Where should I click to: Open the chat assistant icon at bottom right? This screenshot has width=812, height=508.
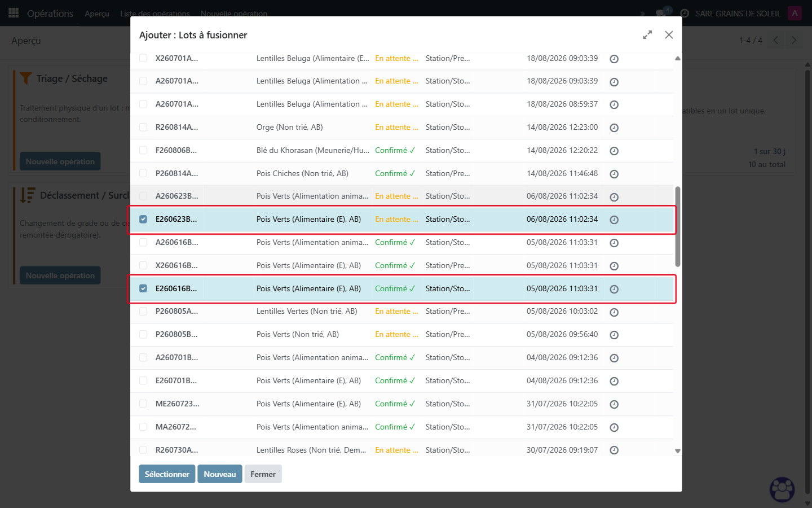pyautogui.click(x=782, y=489)
